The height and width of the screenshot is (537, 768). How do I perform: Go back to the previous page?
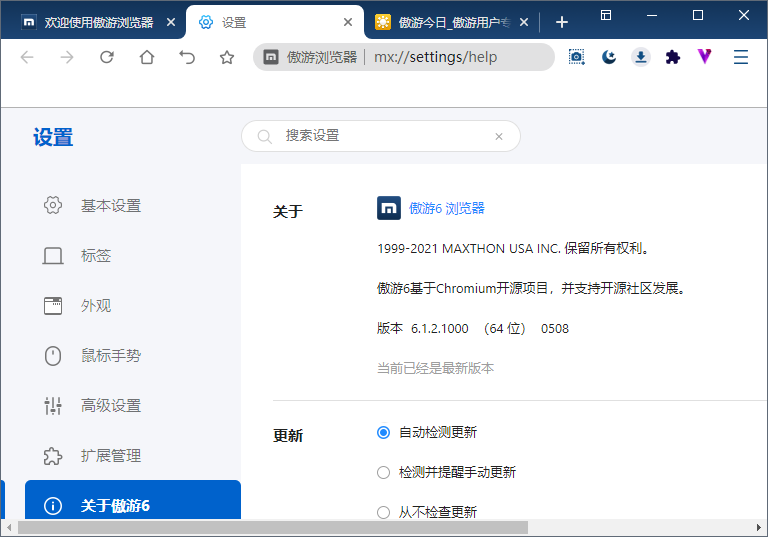point(27,57)
